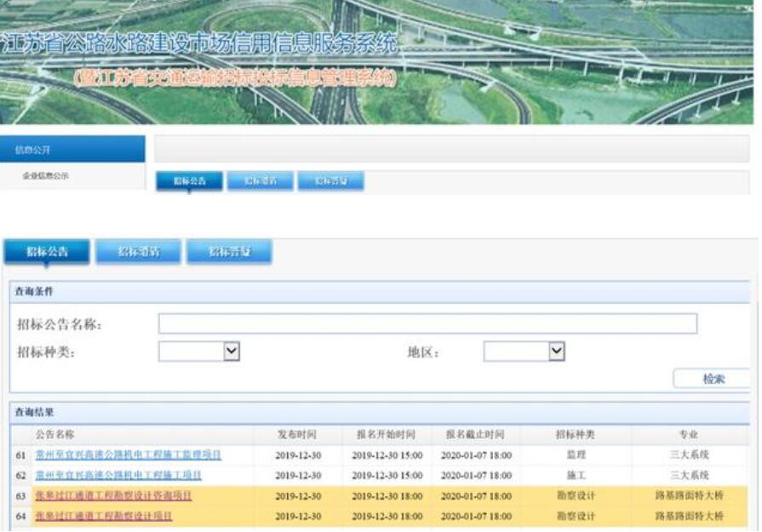The width and height of the screenshot is (762, 532).
Task: Switch to the large 招标答疑 tab above 查询条件
Action: (x=229, y=252)
